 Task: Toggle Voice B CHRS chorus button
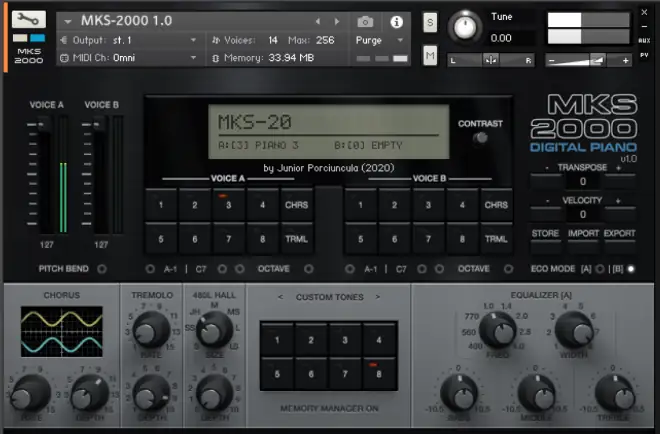(496, 205)
